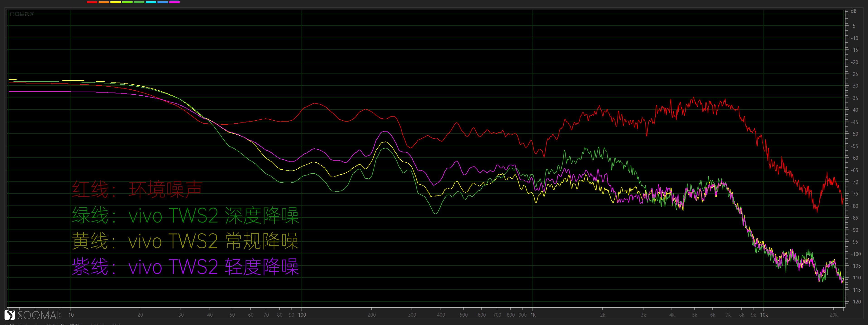
Task: Select the blue trace color swatch
Action: point(163,2)
